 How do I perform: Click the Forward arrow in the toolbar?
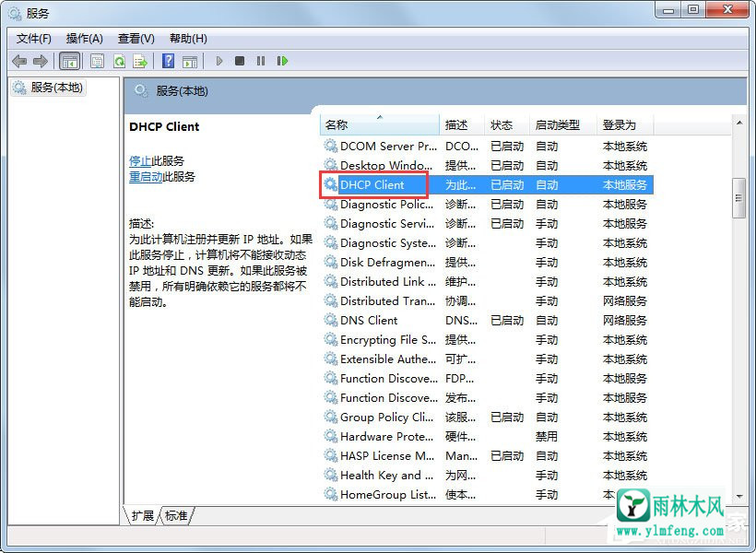[40, 61]
